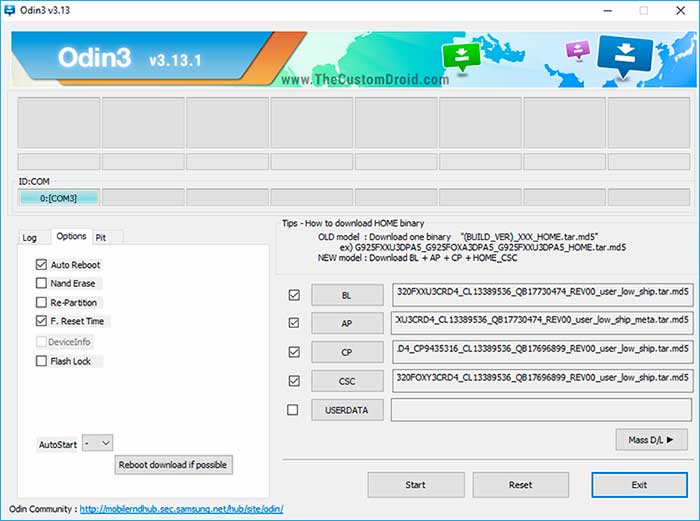Viewport: 700px width, 521px height.
Task: Enable the Flash Lock checkbox
Action: pos(41,361)
